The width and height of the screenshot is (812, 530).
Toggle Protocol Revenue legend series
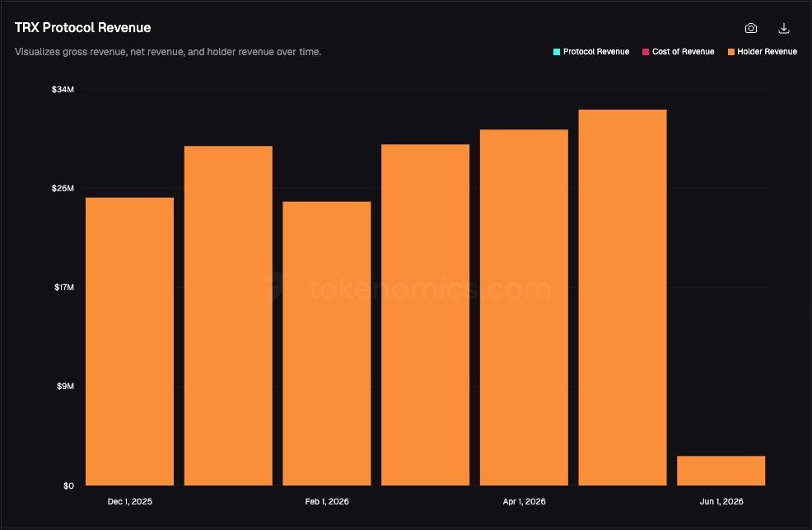(x=590, y=52)
